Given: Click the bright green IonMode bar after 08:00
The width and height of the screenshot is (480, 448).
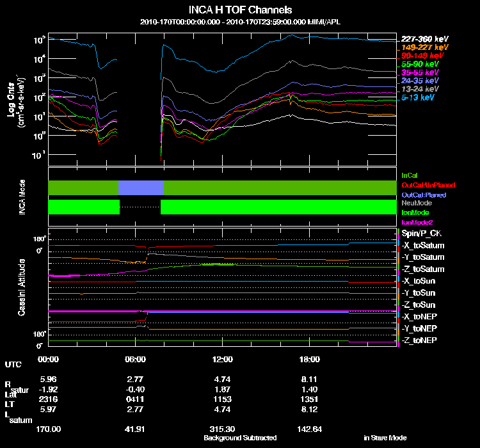Looking at the screenshot, I should tap(278, 207).
